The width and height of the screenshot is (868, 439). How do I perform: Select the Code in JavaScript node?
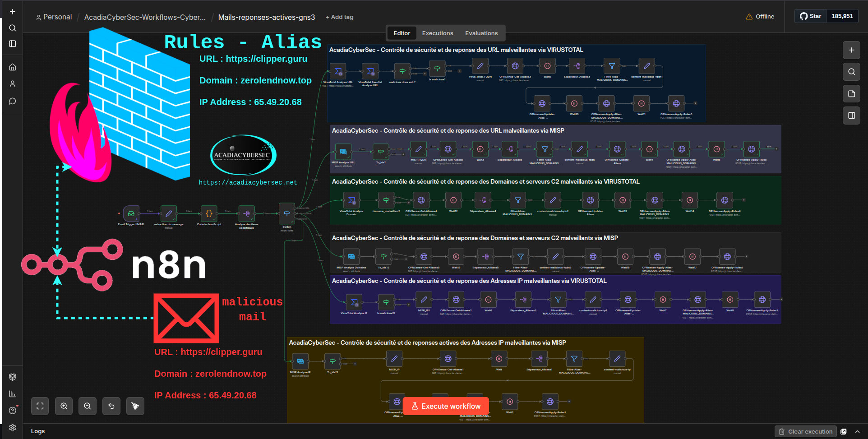pos(209,213)
